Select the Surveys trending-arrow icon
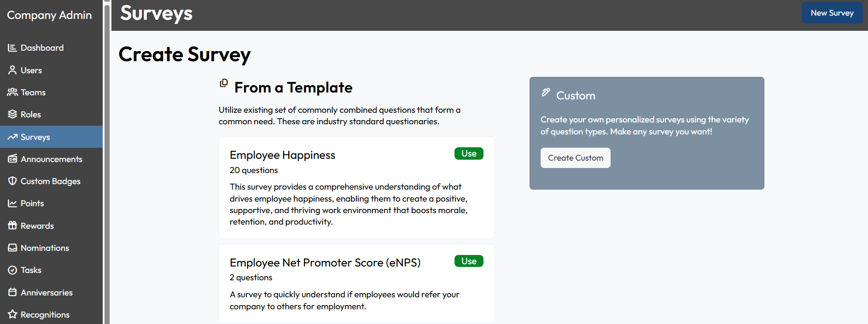Screen dimensions: 868x324 pyautogui.click(x=12, y=137)
